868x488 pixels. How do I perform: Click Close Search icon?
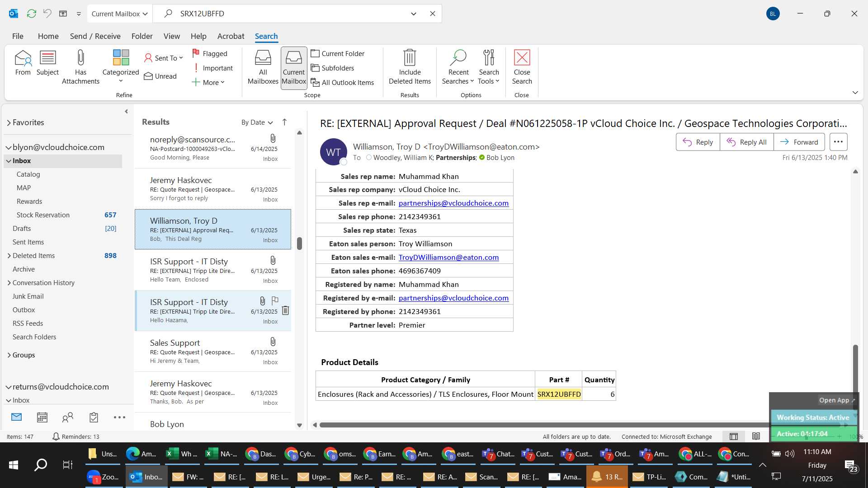(x=522, y=58)
